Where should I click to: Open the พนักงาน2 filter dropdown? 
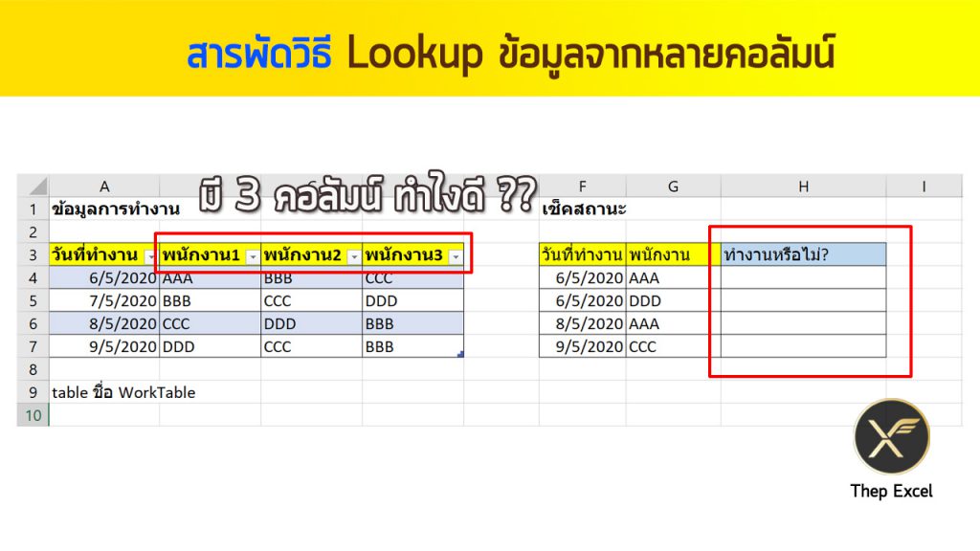[353, 256]
